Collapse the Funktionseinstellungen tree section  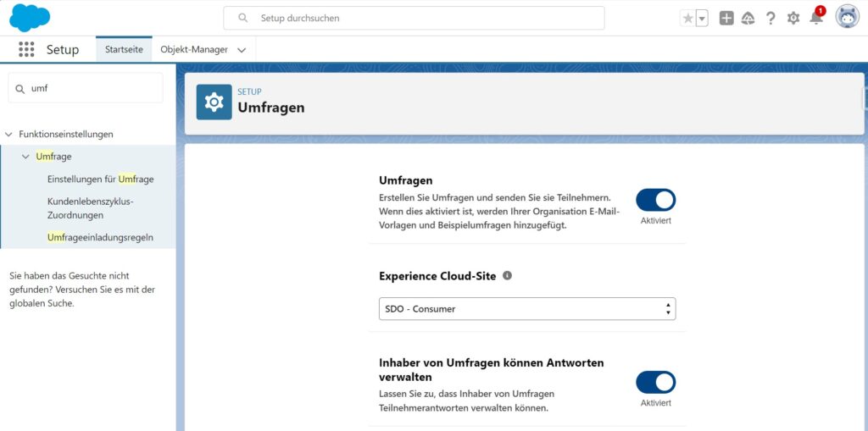pyautogui.click(x=9, y=134)
